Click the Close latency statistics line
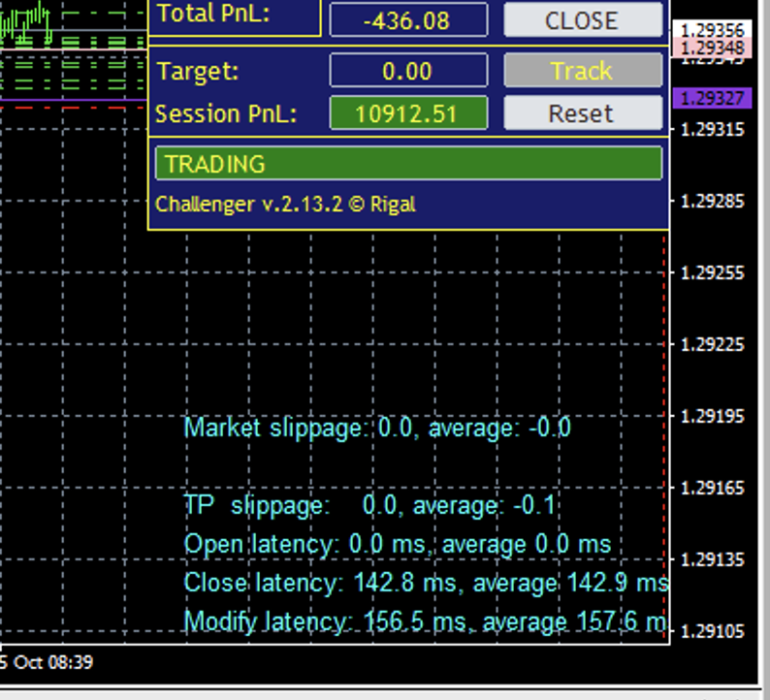Screen dimensions: 770x700 coord(426,583)
